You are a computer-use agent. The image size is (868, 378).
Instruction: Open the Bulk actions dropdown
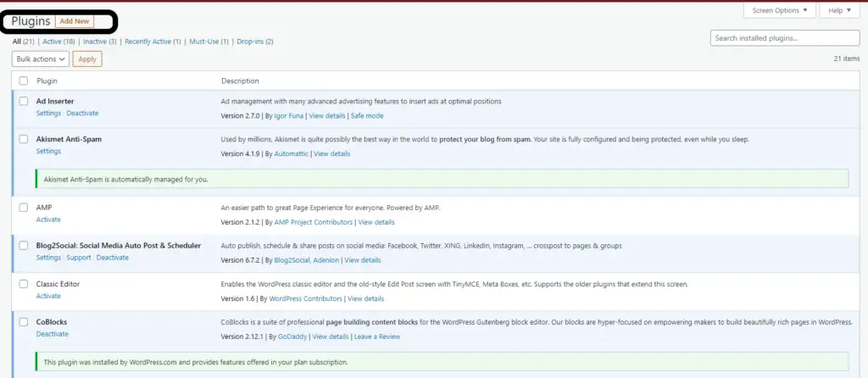coord(41,59)
